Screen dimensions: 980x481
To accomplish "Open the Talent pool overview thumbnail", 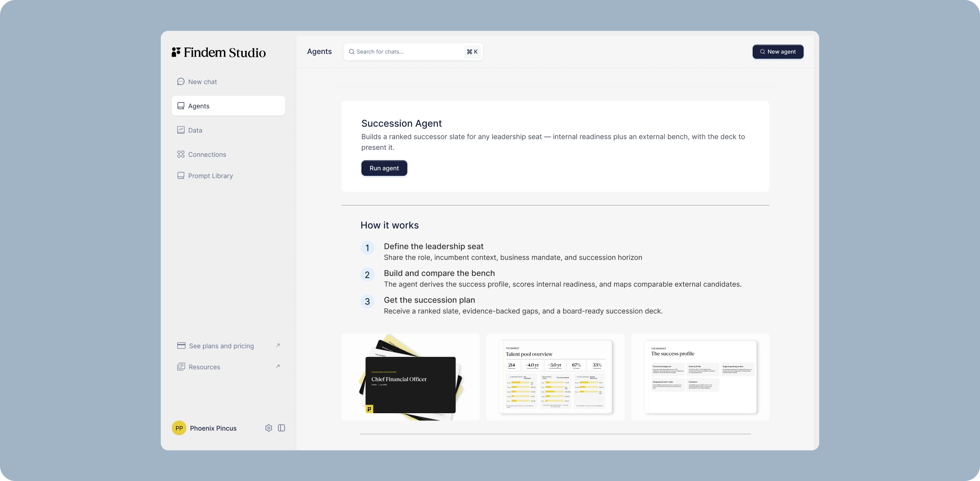I will click(x=555, y=377).
